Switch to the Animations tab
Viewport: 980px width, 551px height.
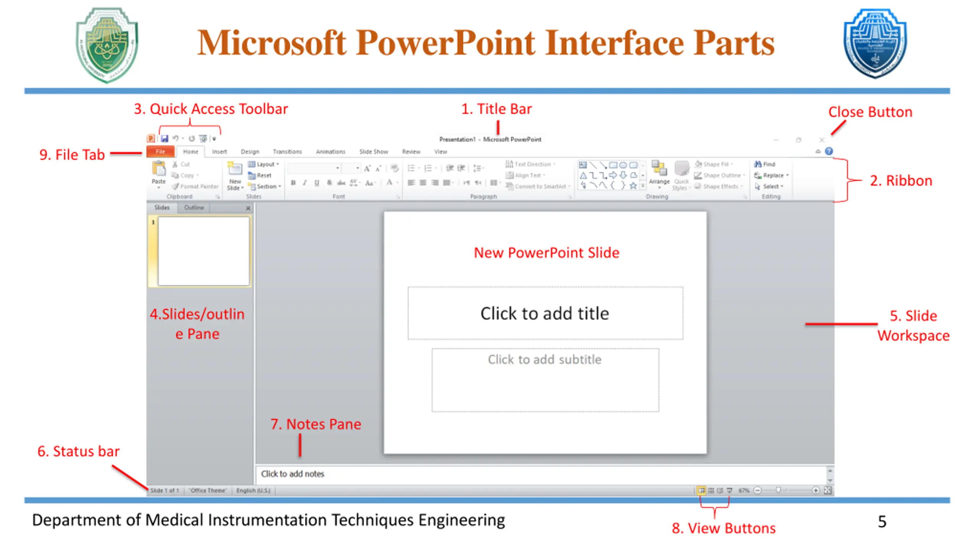(x=331, y=152)
